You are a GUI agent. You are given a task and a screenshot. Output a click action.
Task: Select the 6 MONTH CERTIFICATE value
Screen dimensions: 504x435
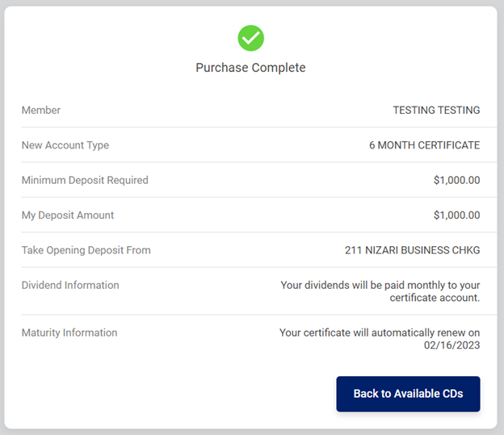click(x=424, y=145)
